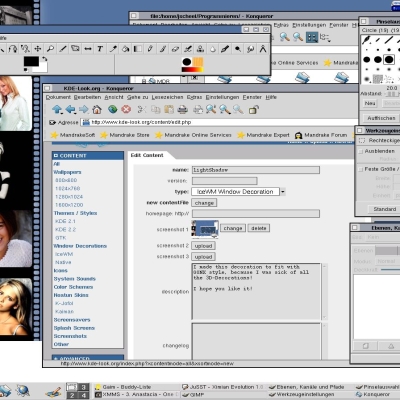
Task: Click the name field containing LightShadow
Action: tap(256, 170)
